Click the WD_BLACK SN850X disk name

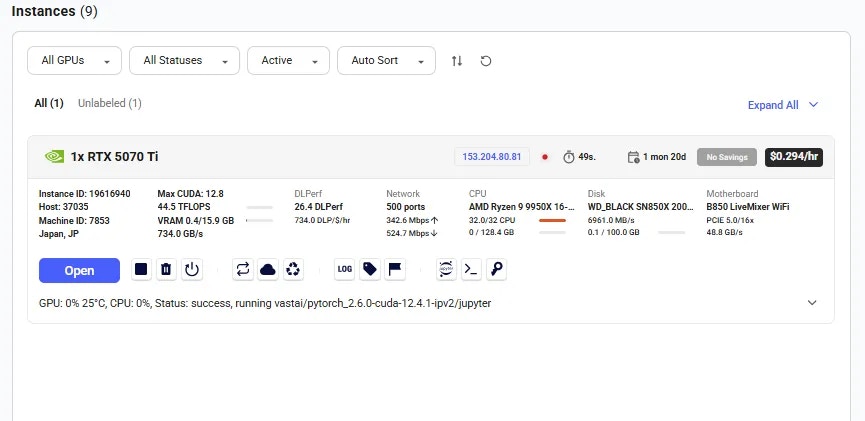click(x=640, y=207)
